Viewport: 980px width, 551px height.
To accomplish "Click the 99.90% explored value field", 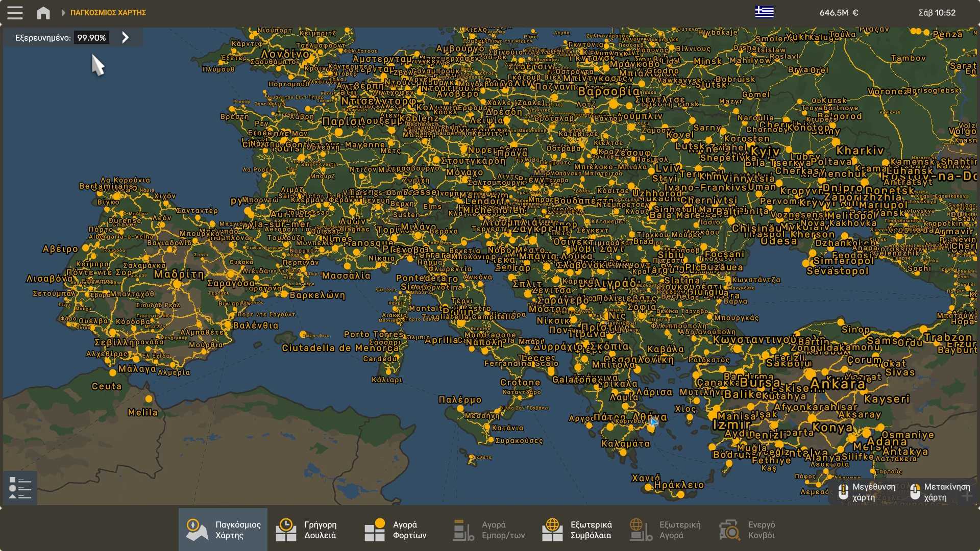I will [91, 38].
